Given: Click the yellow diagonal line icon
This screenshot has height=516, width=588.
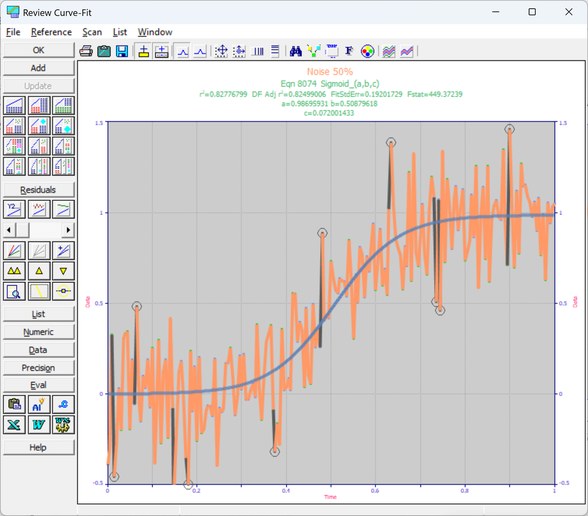Looking at the screenshot, I should point(39,291).
